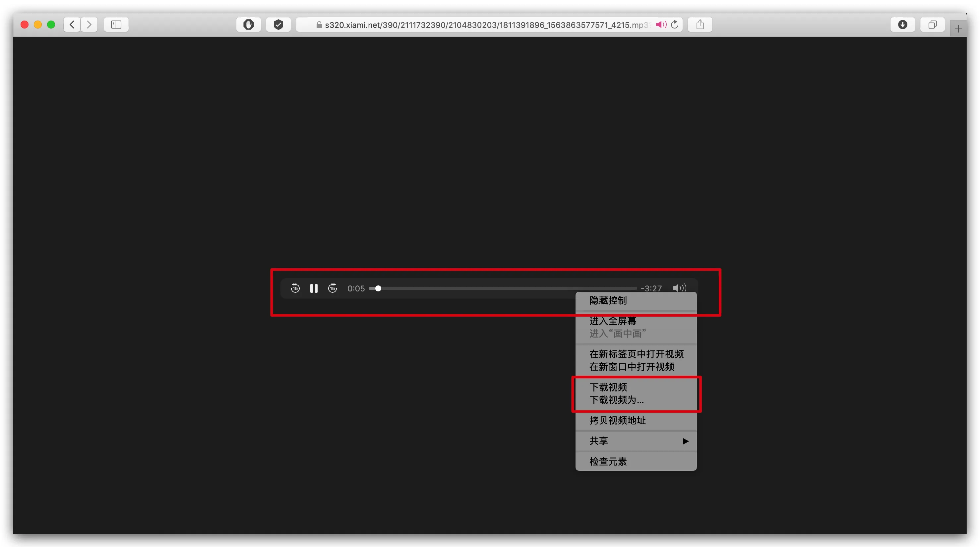The width and height of the screenshot is (980, 547).
Task: Click the playback progress slider
Action: (x=503, y=288)
